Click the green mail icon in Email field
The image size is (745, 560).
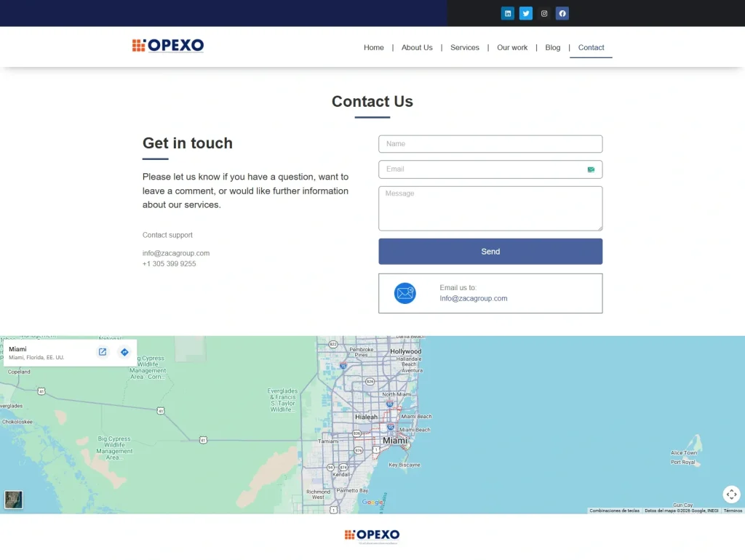click(591, 169)
